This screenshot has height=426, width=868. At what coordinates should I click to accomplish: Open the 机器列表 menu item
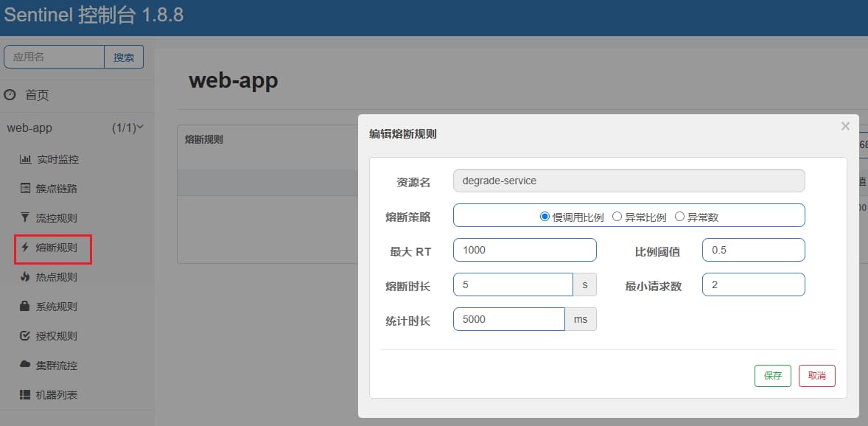(x=57, y=395)
